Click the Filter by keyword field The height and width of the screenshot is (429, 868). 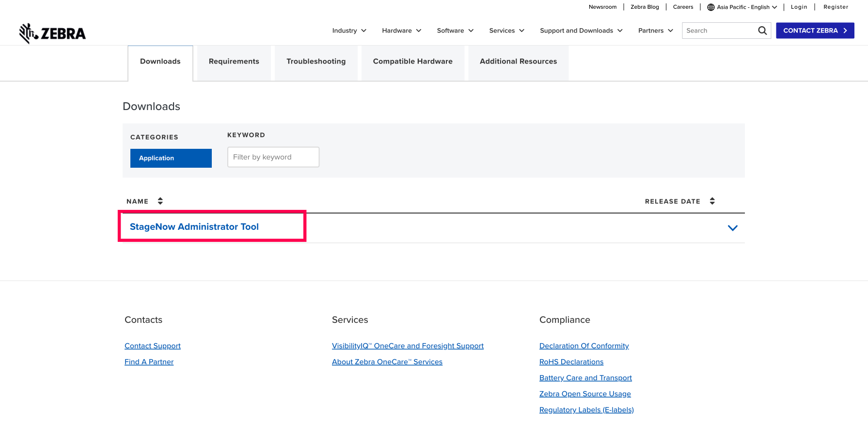tap(273, 157)
